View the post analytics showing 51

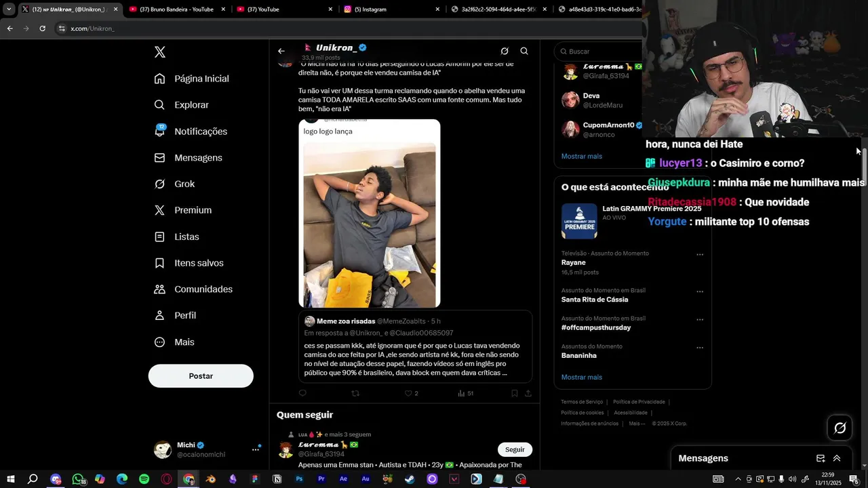(465, 393)
